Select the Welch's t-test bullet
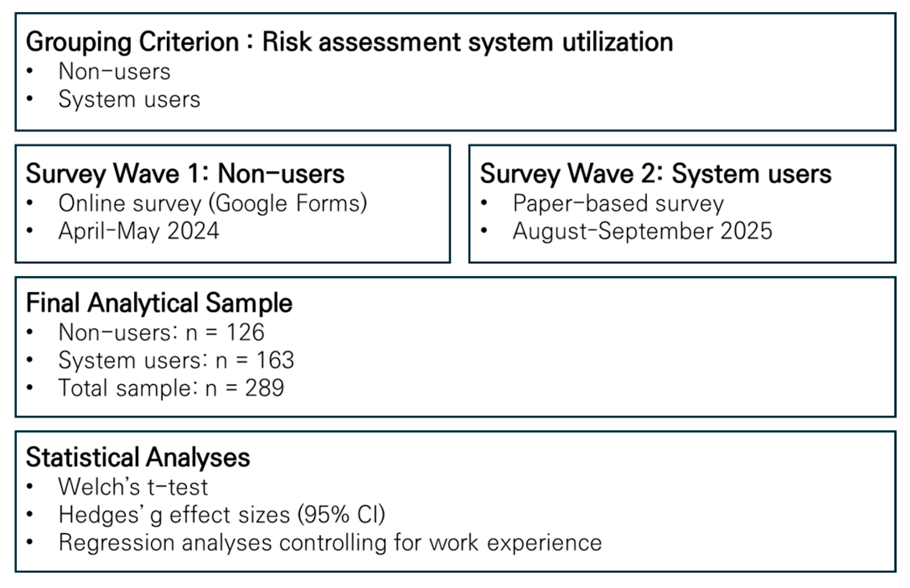This screenshot has width=910, height=588. (133, 487)
